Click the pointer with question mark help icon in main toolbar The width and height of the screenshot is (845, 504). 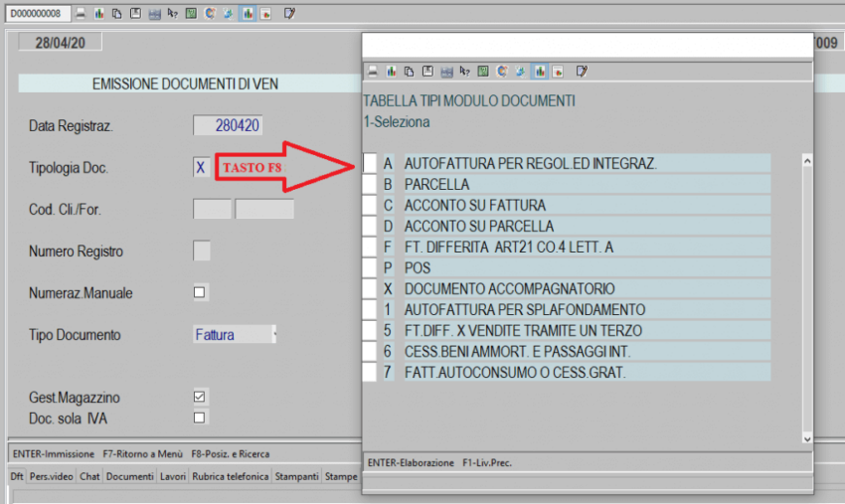172,14
